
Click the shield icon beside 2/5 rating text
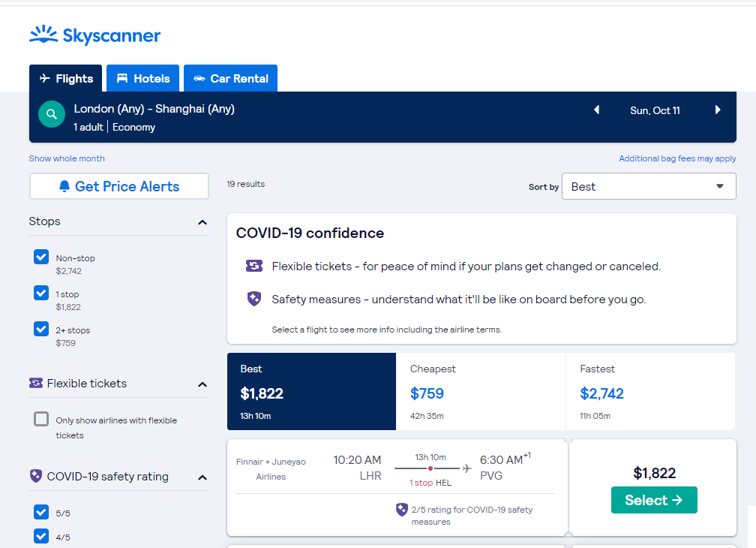click(402, 510)
